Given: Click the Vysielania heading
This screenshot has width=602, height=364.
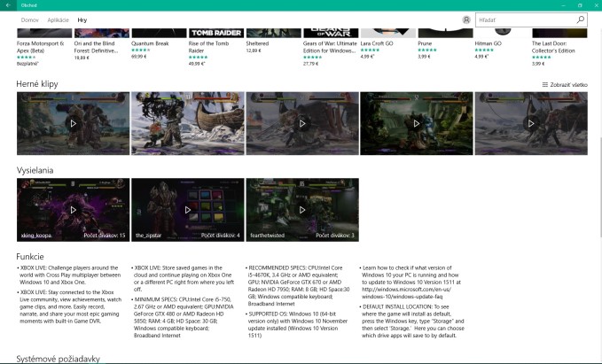Looking at the screenshot, I should click(35, 170).
